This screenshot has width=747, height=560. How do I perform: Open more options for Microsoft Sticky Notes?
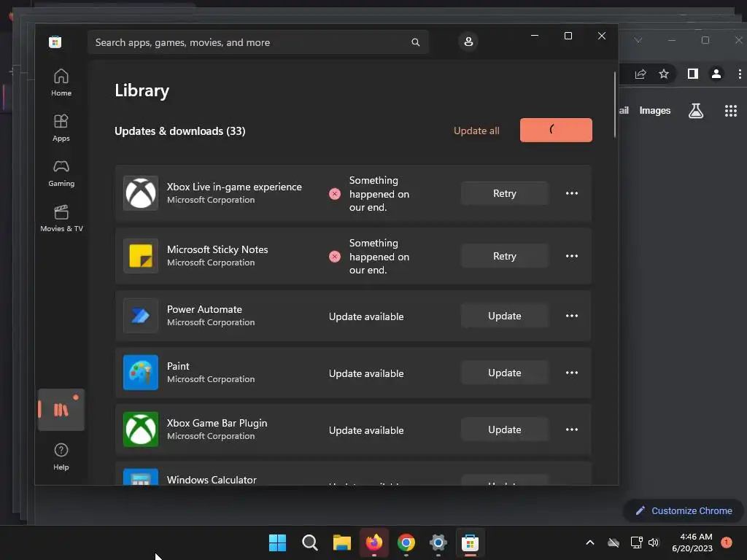572,256
